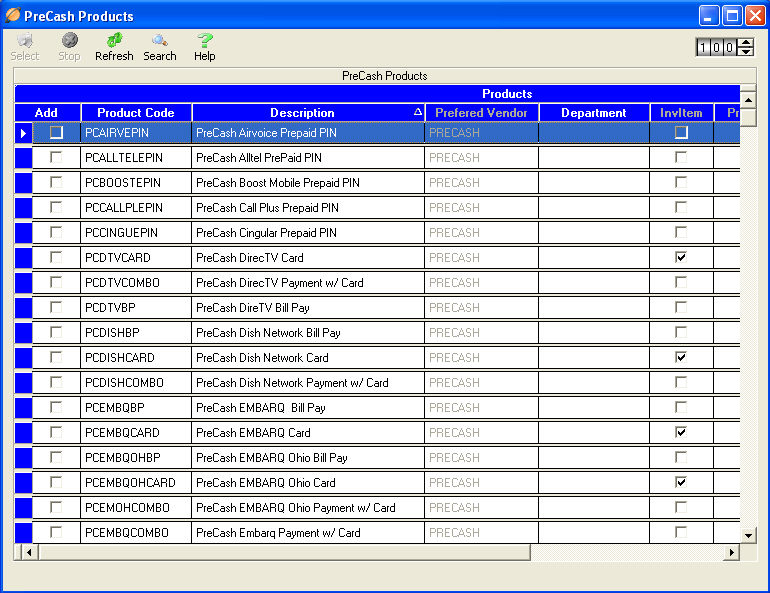Viewport: 770px width, 593px height.
Task: Toggle InvItem checkbox for PCEMBQOHCARD
Action: coord(681,482)
